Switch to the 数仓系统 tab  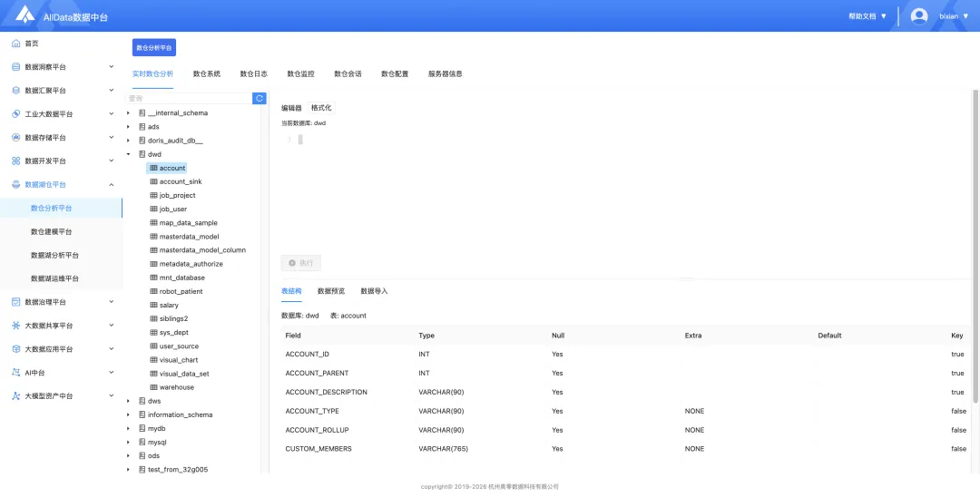click(207, 73)
